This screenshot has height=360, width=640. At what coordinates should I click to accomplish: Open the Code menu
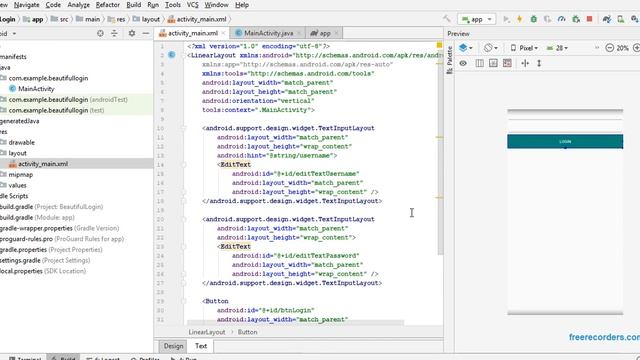coord(53,5)
